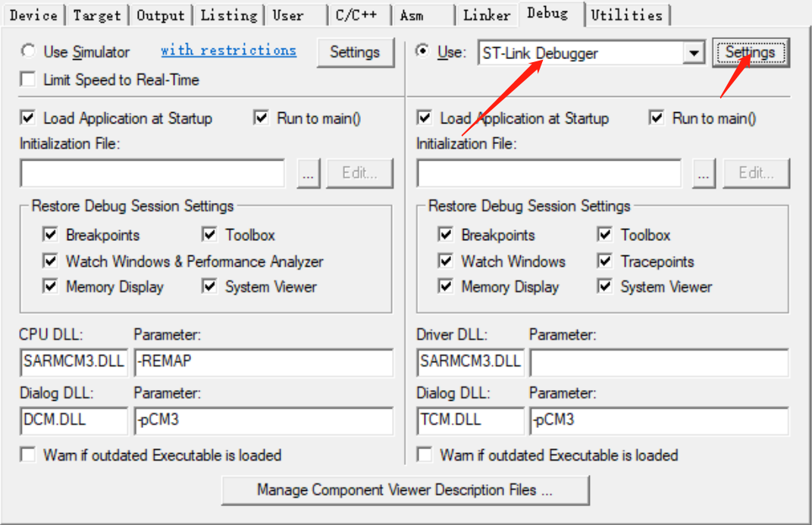The image size is (812, 525).
Task: Switch to the Target tab
Action: click(x=97, y=14)
